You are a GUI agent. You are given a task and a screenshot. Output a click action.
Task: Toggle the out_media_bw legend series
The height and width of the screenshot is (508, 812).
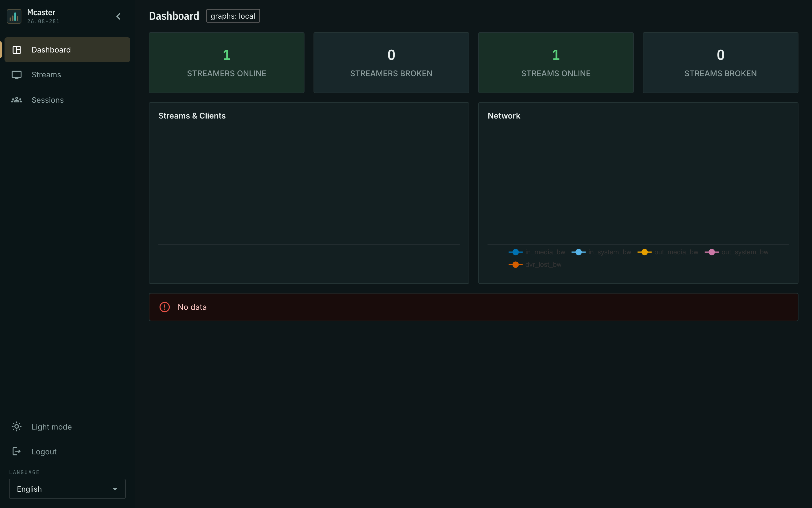pyautogui.click(x=668, y=252)
